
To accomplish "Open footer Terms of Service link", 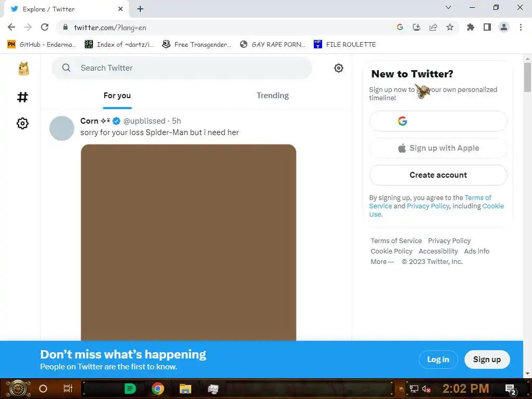I will (x=396, y=241).
